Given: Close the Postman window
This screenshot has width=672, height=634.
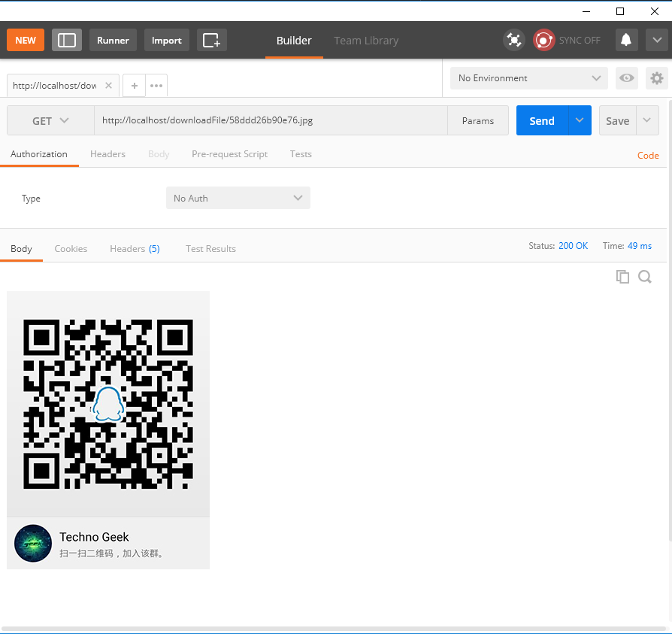Looking at the screenshot, I should tap(655, 11).
